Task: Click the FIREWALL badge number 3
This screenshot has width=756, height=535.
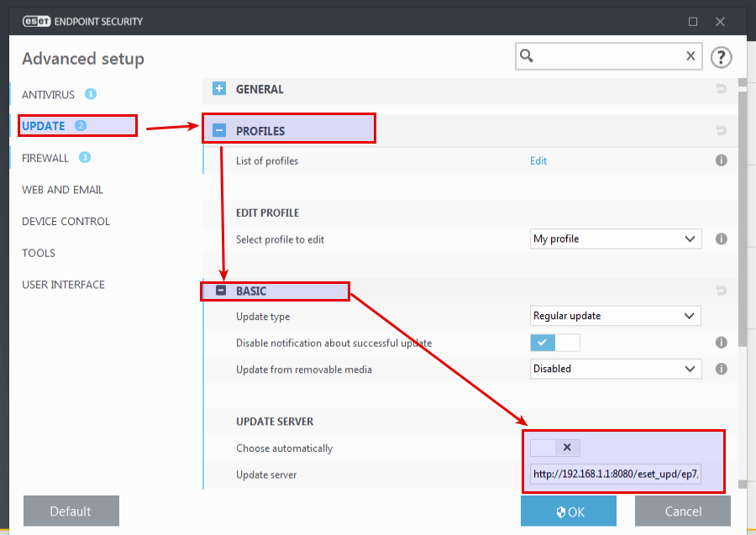Action: (x=84, y=157)
